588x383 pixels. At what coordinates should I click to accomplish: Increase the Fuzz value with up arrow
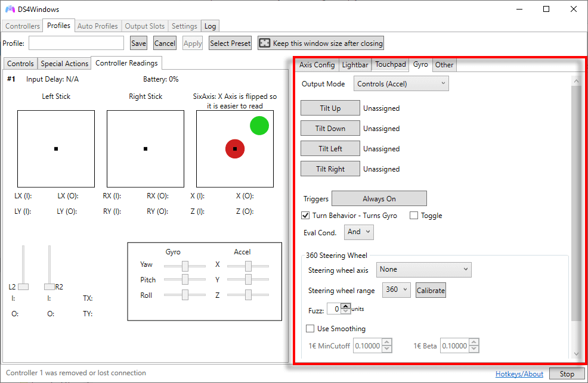pyautogui.click(x=346, y=306)
